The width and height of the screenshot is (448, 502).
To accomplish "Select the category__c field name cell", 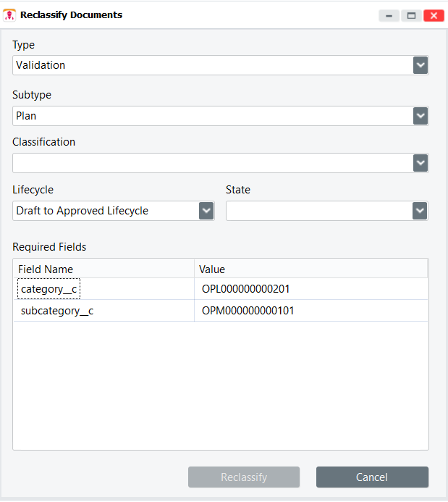I will click(x=49, y=290).
